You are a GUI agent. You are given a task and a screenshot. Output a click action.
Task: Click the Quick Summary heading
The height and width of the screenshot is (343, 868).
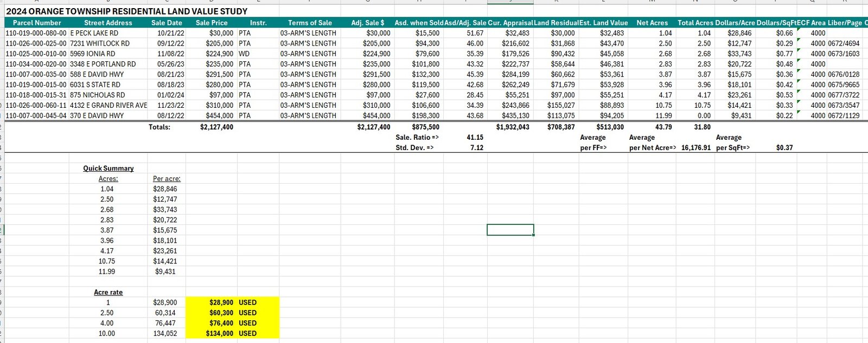(108, 169)
